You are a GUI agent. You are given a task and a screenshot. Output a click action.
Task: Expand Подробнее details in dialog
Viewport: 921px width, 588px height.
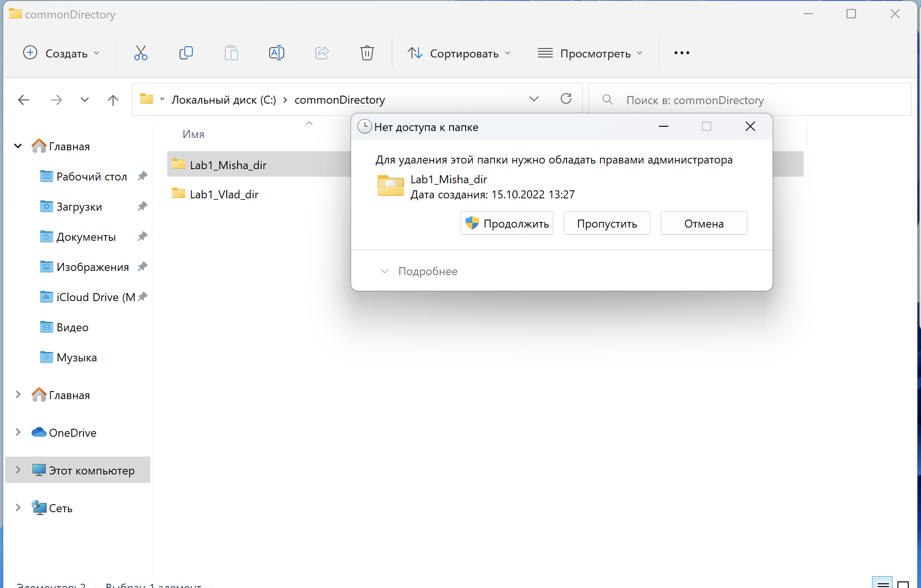click(x=419, y=271)
